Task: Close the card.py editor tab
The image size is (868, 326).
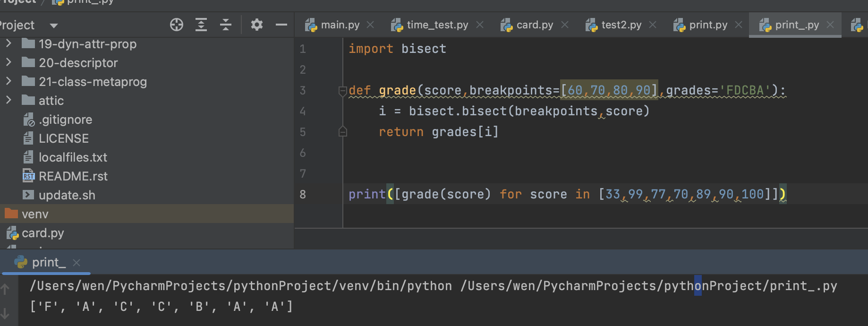Action: click(x=565, y=25)
